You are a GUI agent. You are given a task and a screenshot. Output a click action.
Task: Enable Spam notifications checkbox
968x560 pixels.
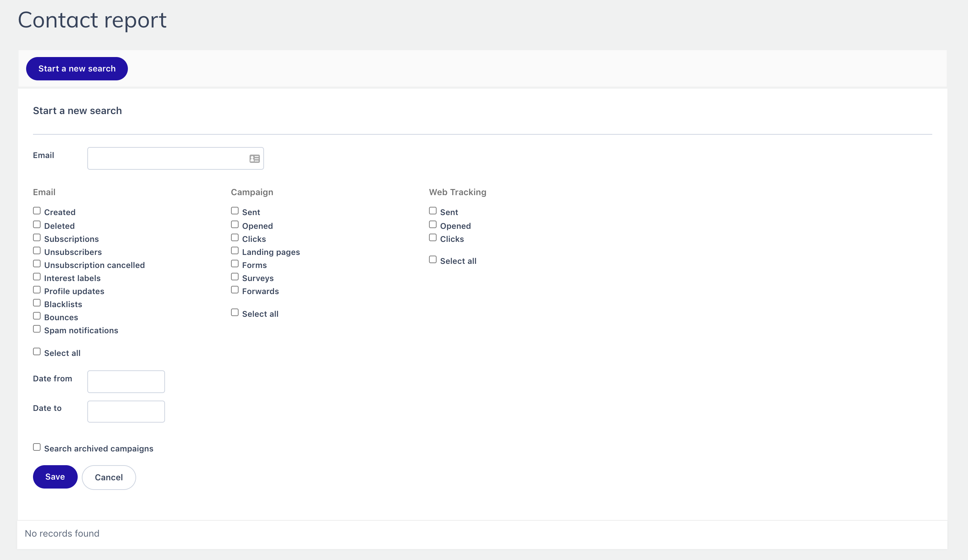coord(37,329)
